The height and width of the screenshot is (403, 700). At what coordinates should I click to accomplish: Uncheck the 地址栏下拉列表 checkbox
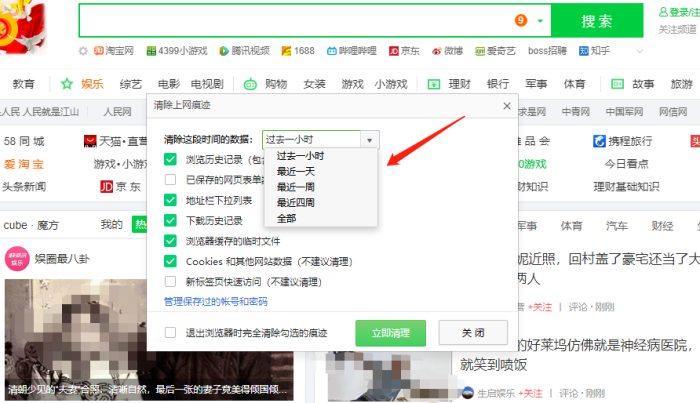point(170,200)
